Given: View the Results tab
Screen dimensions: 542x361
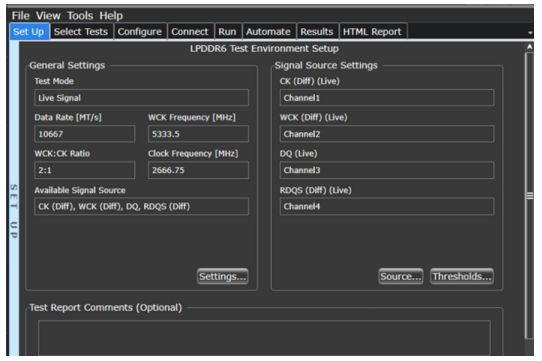Looking at the screenshot, I should pyautogui.click(x=317, y=31).
